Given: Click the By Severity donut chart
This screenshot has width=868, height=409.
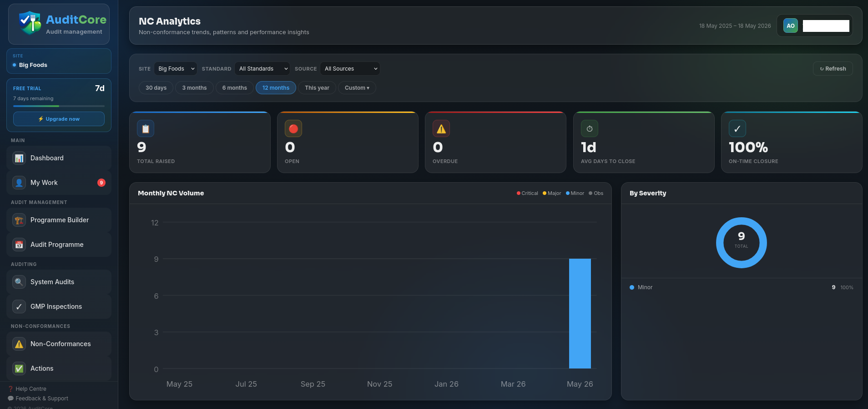Looking at the screenshot, I should pos(742,243).
